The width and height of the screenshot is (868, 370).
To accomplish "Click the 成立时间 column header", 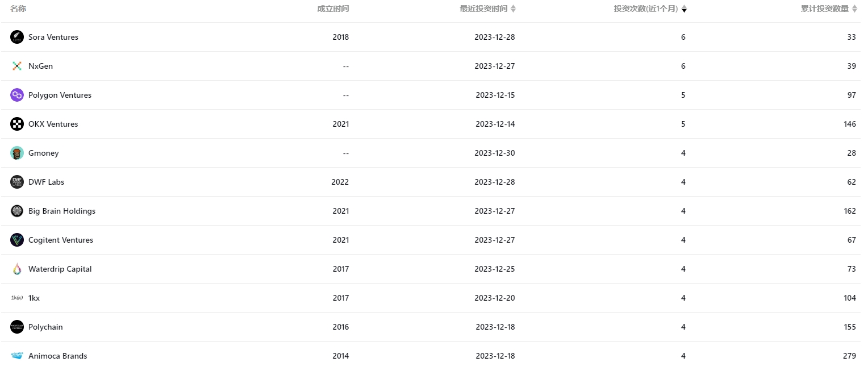I will pyautogui.click(x=333, y=9).
